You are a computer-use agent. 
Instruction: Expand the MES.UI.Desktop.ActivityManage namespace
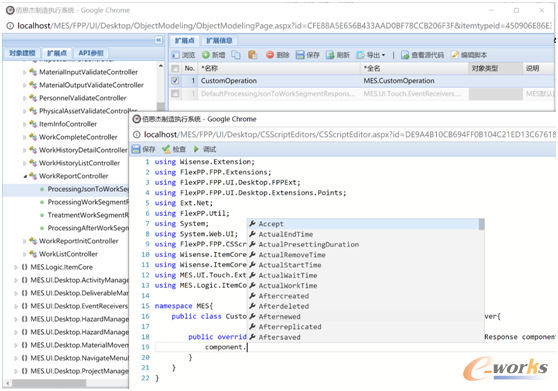[16, 280]
